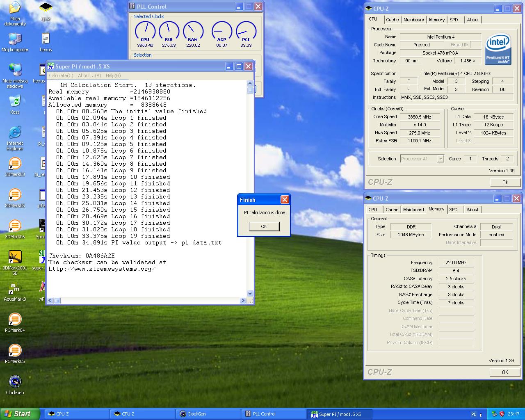
Task: Switch to Cache tab in upper CPU-Z
Action: (392, 20)
